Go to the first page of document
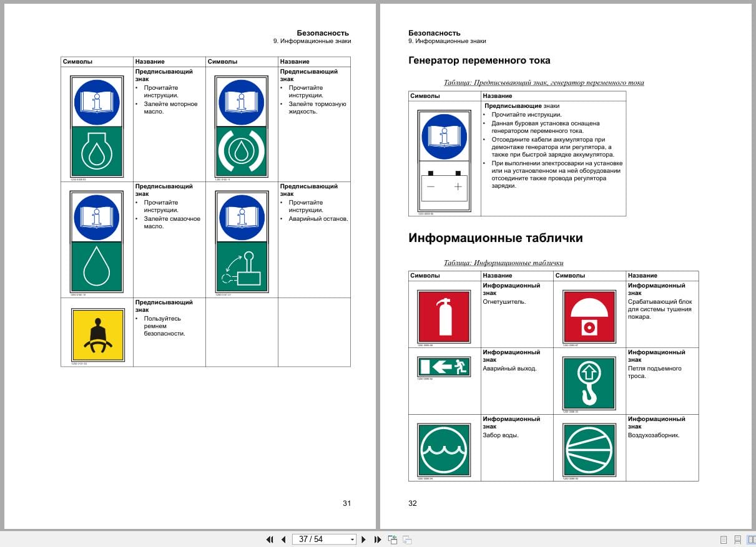 pyautogui.click(x=270, y=540)
